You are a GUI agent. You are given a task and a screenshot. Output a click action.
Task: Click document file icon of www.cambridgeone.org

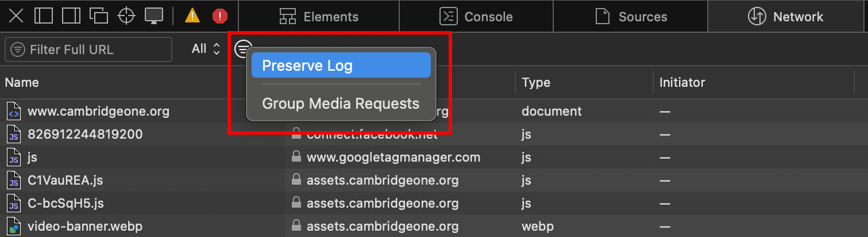pyautogui.click(x=14, y=111)
